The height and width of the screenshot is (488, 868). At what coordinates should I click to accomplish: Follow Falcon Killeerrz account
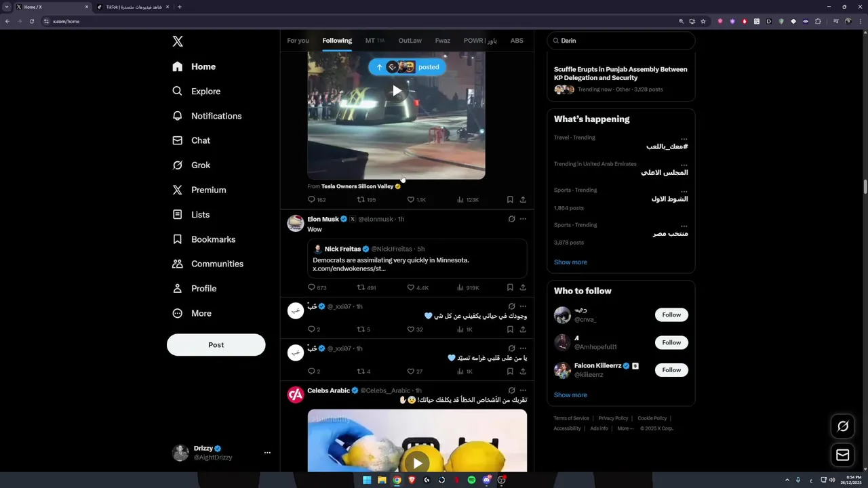[x=671, y=370]
